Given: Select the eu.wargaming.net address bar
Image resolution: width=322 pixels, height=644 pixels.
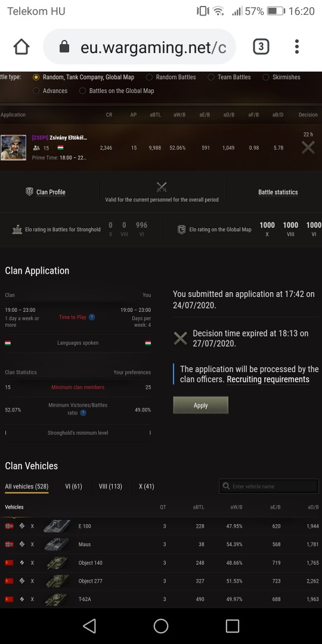Looking at the screenshot, I should [x=140, y=47].
